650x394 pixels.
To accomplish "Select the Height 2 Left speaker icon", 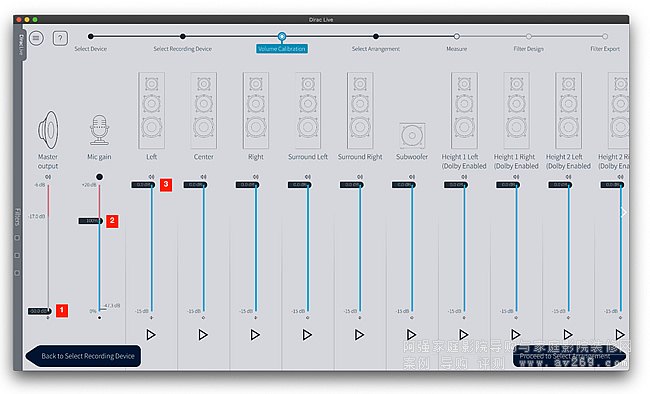I will pos(568,111).
